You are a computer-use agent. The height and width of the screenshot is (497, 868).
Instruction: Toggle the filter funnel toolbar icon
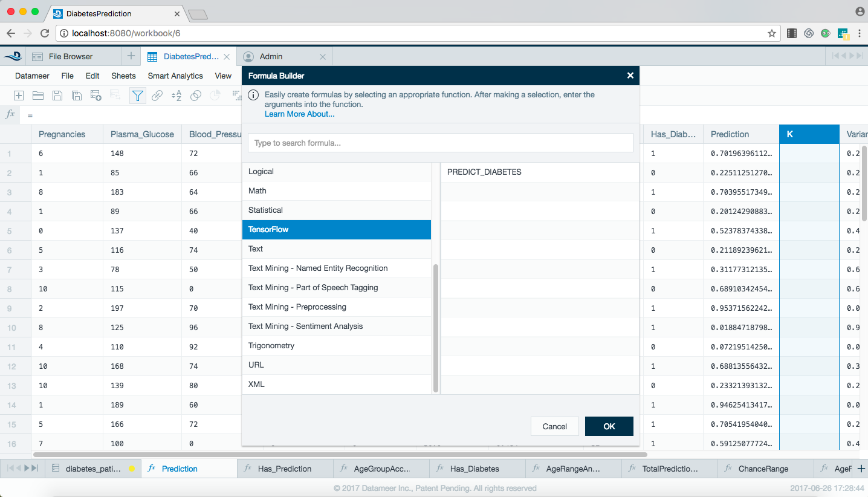click(x=138, y=96)
